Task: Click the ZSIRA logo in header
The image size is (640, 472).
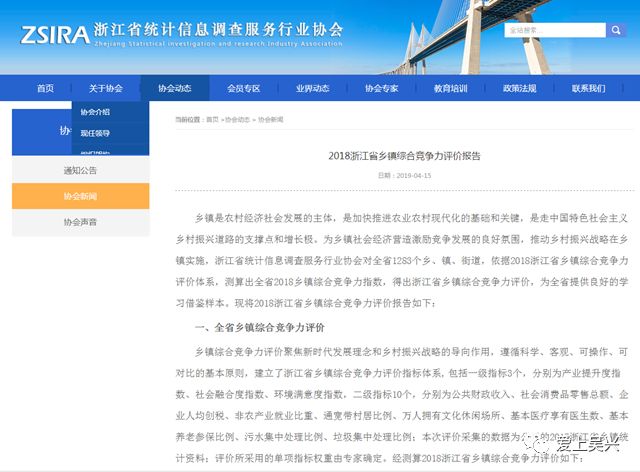Action: [x=55, y=35]
